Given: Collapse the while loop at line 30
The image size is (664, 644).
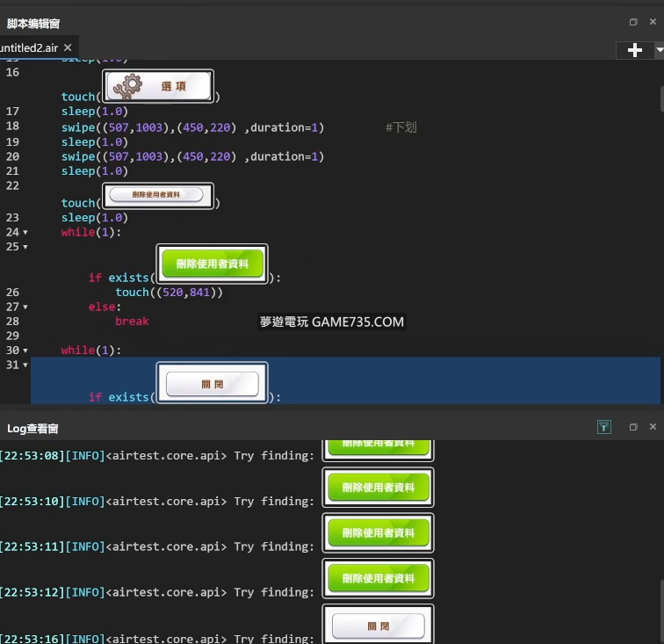Looking at the screenshot, I should click(25, 351).
